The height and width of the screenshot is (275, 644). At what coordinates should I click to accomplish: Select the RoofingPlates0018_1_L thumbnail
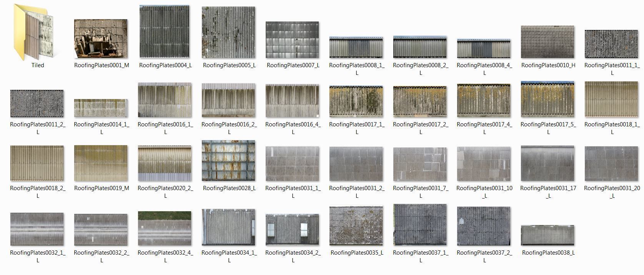click(611, 99)
